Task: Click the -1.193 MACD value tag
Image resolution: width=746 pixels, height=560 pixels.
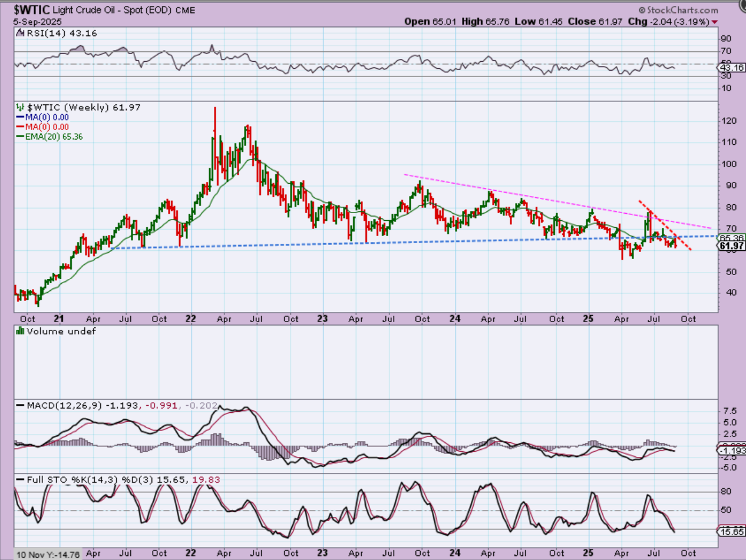Action: pos(731,450)
